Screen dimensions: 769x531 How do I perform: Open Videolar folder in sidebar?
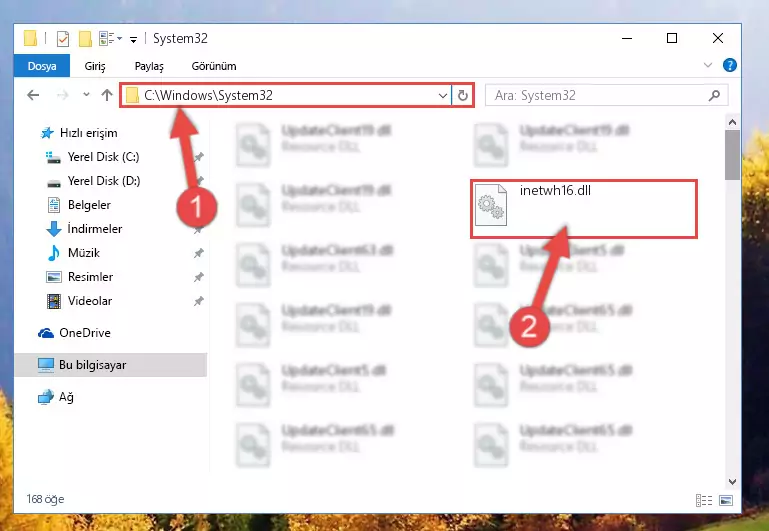(79, 301)
